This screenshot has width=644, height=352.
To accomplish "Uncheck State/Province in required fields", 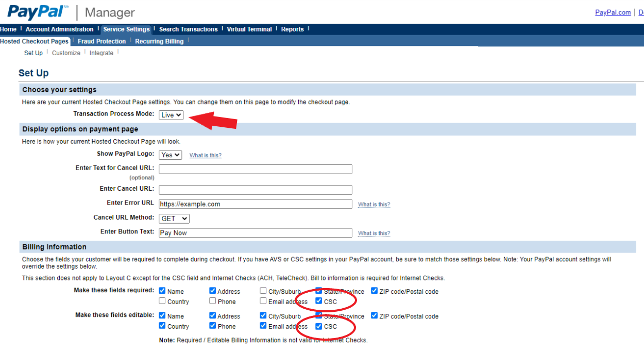I will click(x=319, y=291).
